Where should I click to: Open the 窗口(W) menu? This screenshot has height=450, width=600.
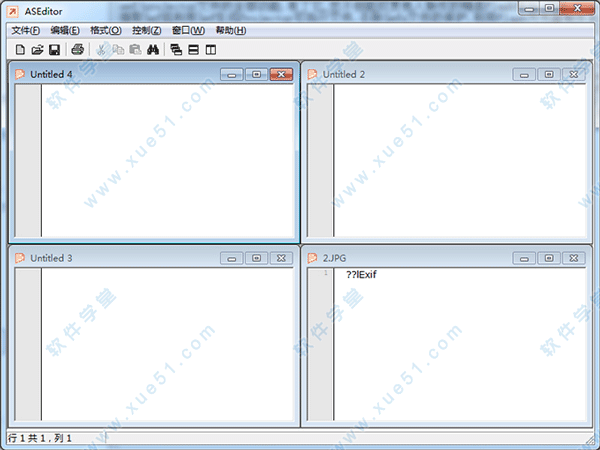click(188, 30)
